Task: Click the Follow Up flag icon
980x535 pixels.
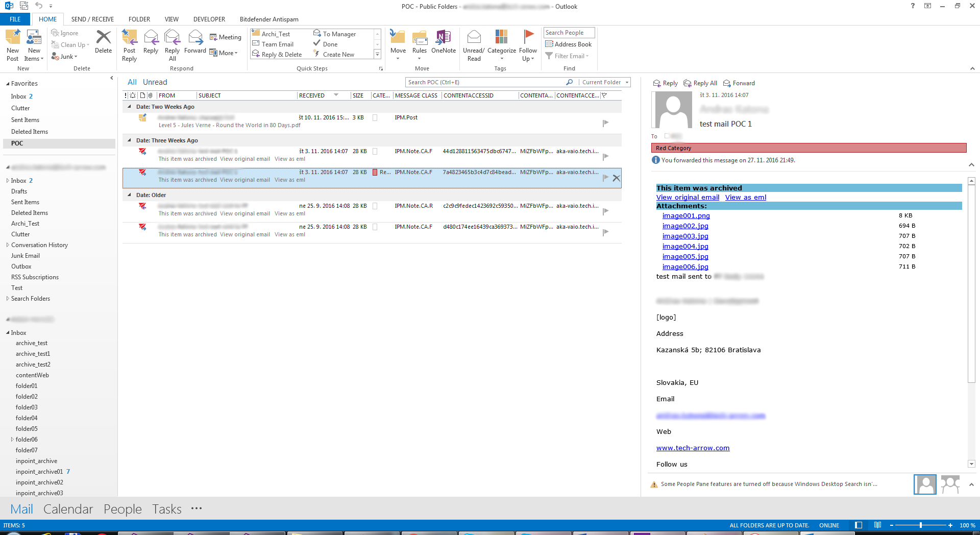Action: [528, 38]
